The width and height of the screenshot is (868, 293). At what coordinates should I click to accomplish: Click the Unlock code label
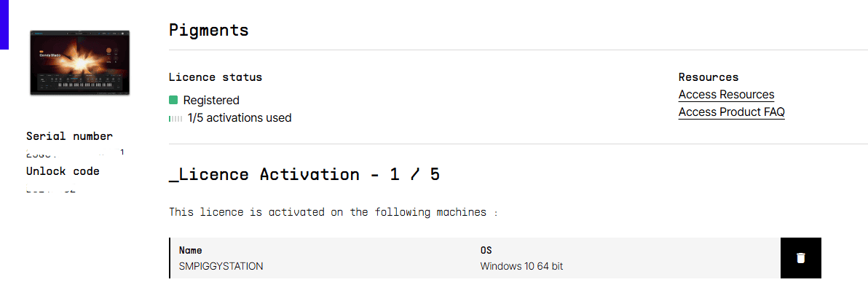click(63, 172)
